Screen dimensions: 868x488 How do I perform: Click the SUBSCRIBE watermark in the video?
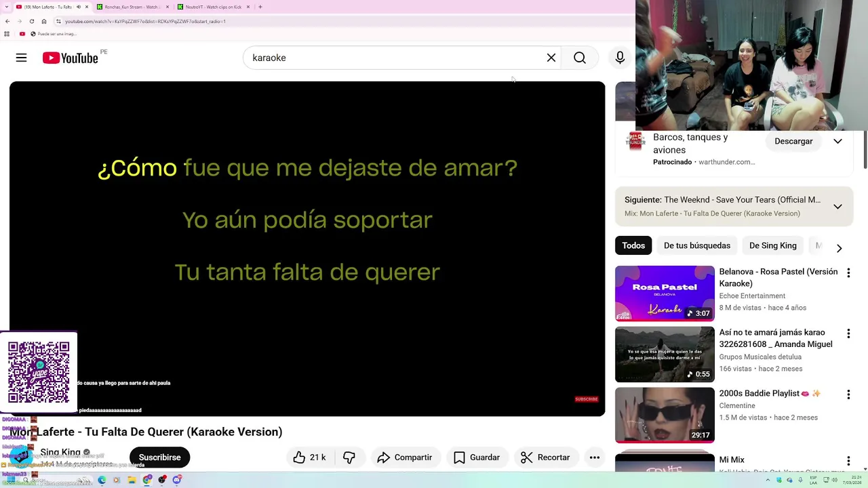click(x=587, y=399)
